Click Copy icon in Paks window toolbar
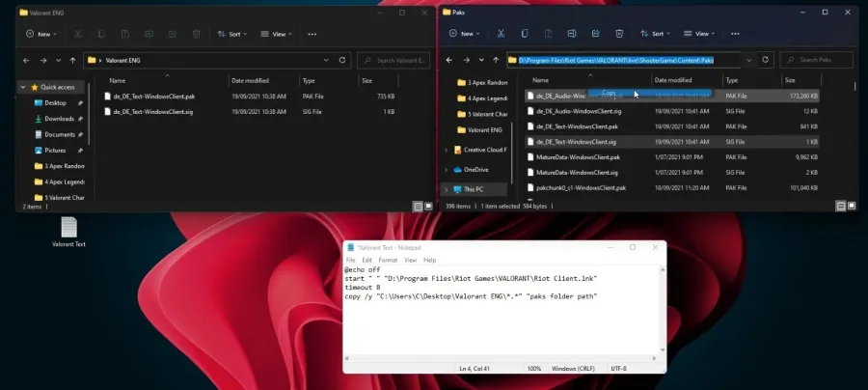 pyautogui.click(x=525, y=34)
